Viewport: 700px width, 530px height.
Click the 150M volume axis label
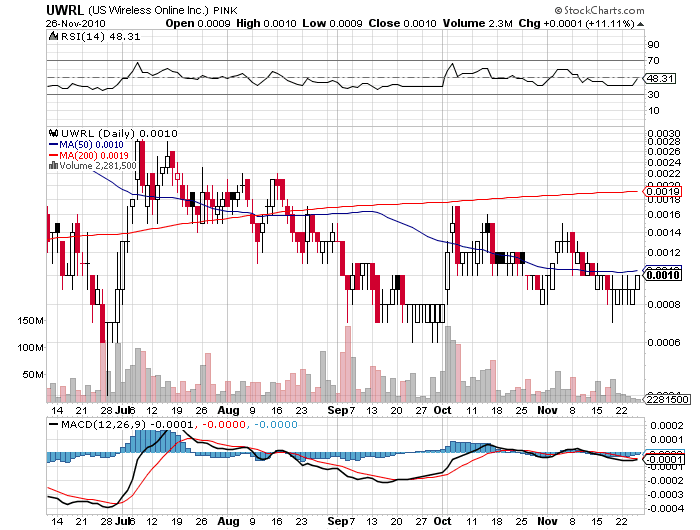31,321
